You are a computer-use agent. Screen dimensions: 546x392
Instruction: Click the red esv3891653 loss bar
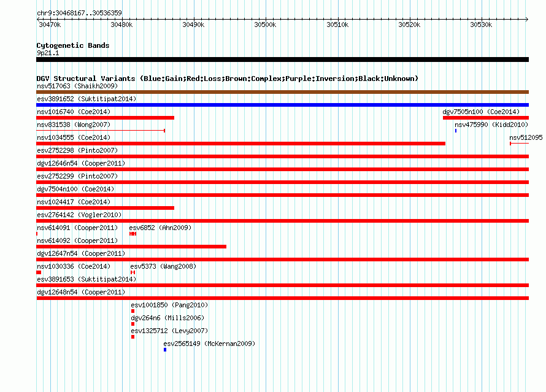pyautogui.click(x=282, y=285)
